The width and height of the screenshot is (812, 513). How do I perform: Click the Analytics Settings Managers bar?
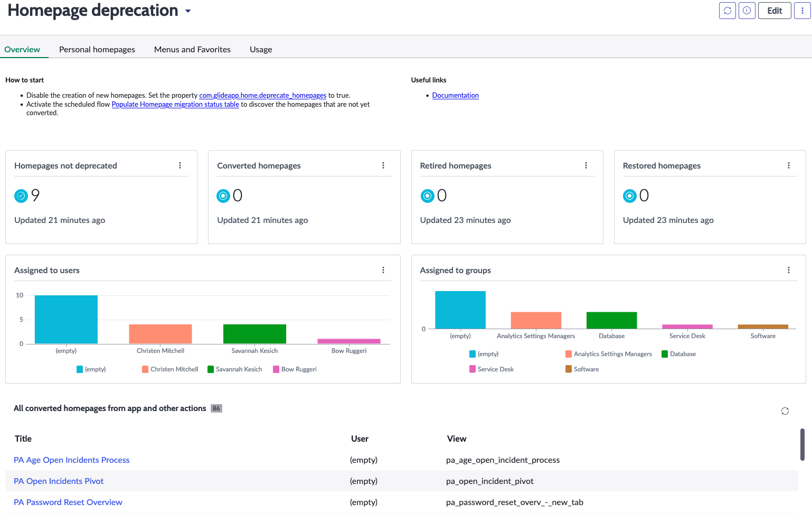[x=536, y=321]
